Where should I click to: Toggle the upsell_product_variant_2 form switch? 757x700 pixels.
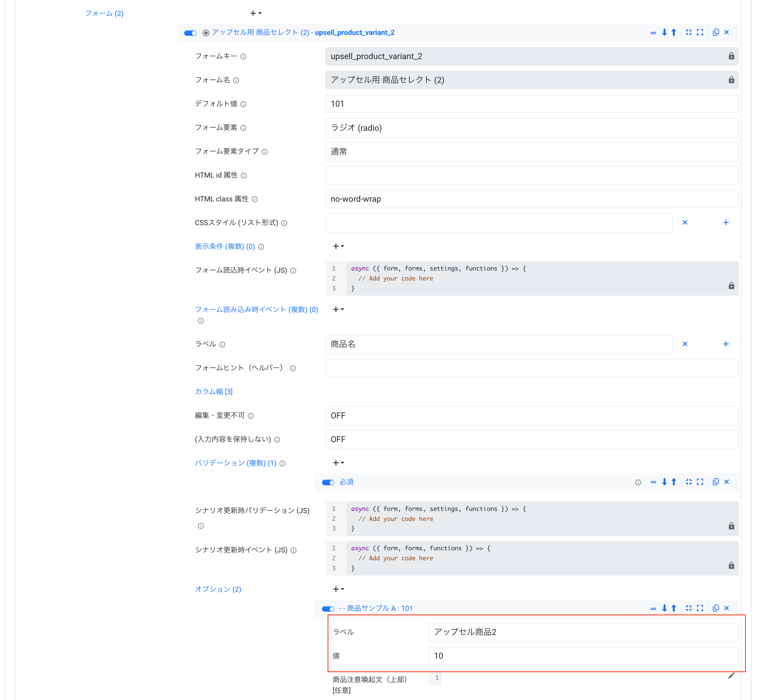[190, 33]
